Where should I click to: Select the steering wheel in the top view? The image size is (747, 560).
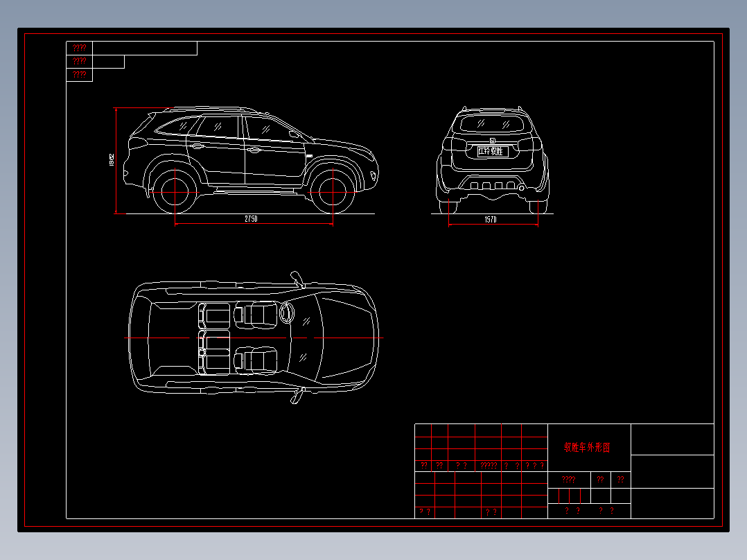pos(287,313)
